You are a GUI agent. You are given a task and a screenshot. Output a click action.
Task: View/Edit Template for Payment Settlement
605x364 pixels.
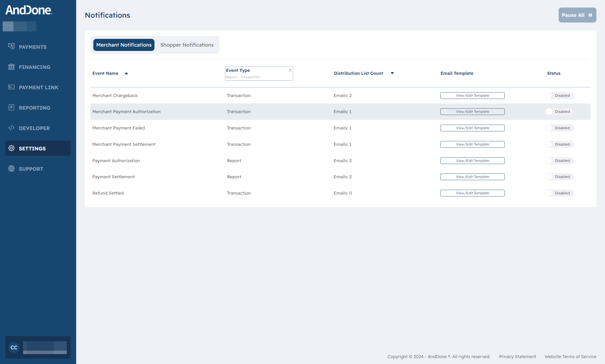pos(472,177)
